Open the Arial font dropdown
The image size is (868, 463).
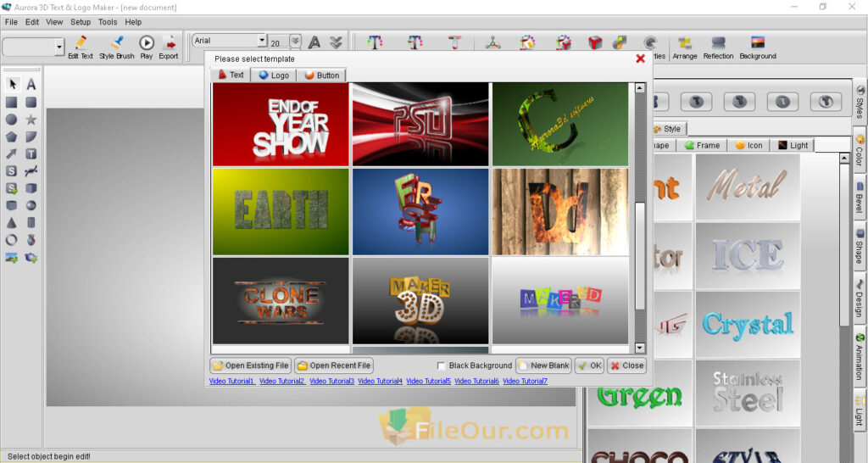pos(262,41)
